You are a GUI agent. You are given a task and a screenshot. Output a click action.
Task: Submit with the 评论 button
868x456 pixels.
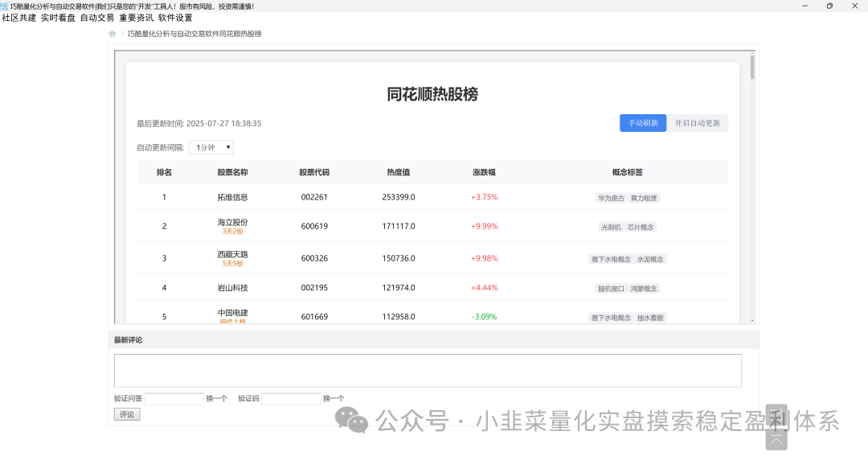[127, 414]
